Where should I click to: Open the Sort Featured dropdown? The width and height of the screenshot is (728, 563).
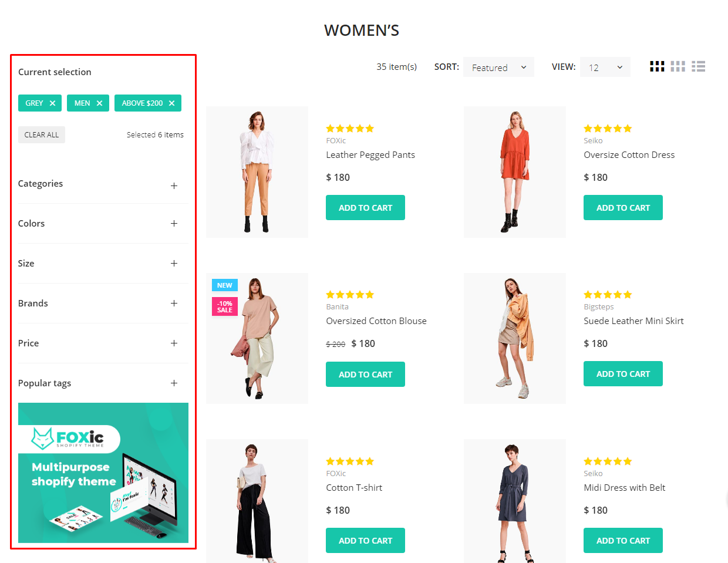click(498, 68)
